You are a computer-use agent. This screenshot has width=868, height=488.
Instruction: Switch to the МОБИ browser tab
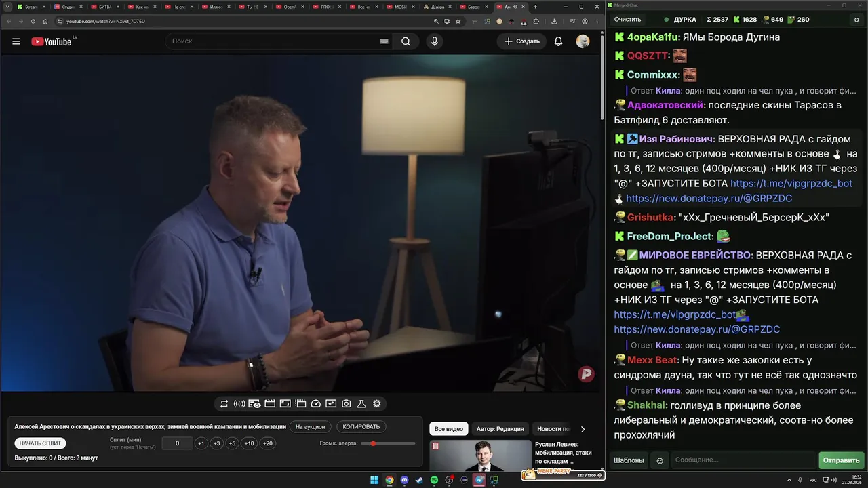pyautogui.click(x=401, y=7)
